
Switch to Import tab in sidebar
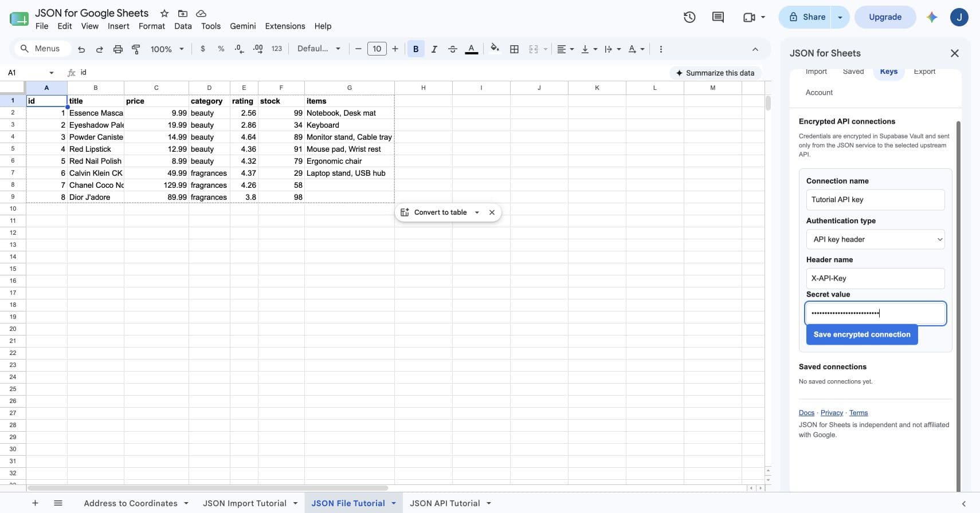click(816, 72)
